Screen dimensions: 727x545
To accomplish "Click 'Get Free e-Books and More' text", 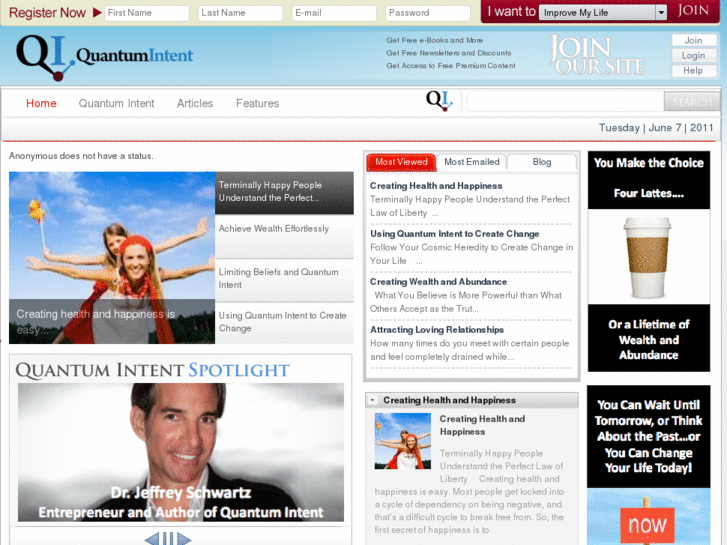I will tap(434, 40).
